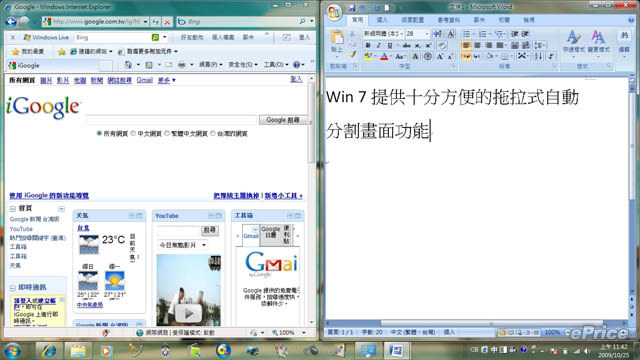Open the font size 28 dropdown in Word
640x360 pixels.
[427, 33]
